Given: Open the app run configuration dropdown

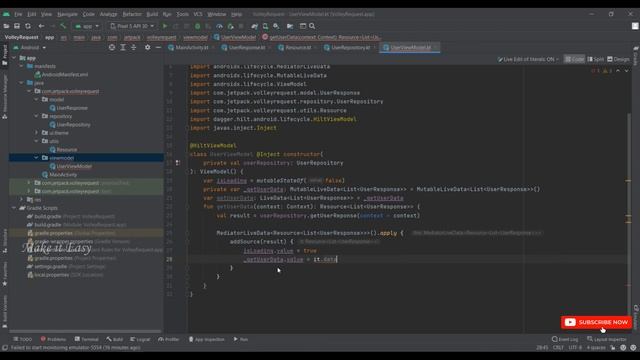Looking at the screenshot, I should [87, 26].
